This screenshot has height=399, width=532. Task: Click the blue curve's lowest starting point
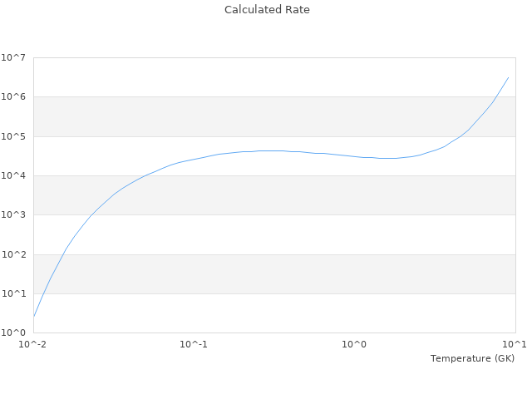(x=34, y=316)
